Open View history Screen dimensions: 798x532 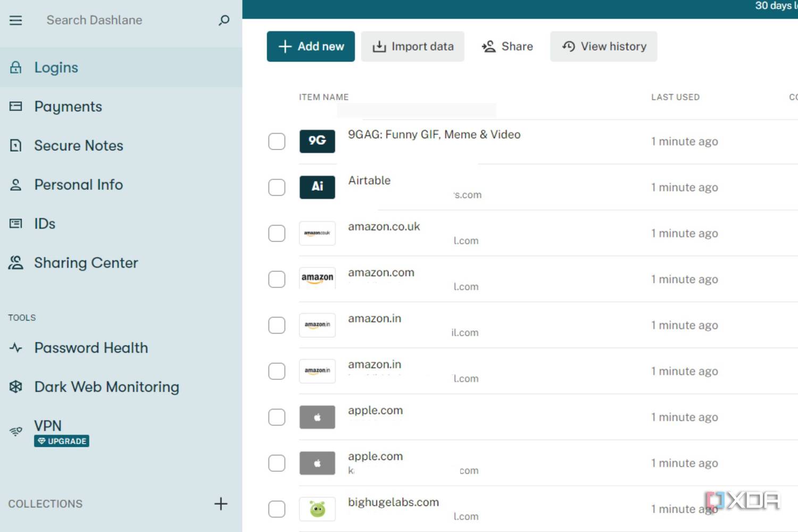coord(603,46)
